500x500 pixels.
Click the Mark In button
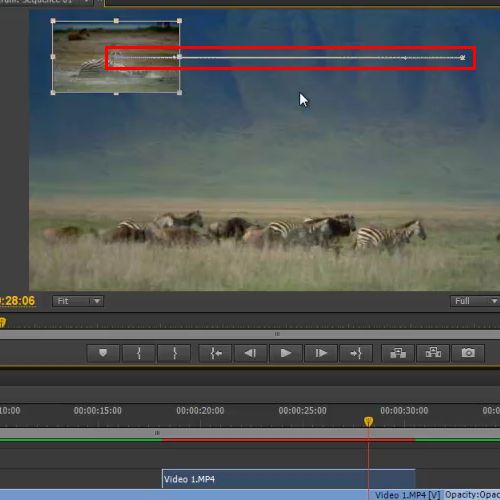[139, 353]
